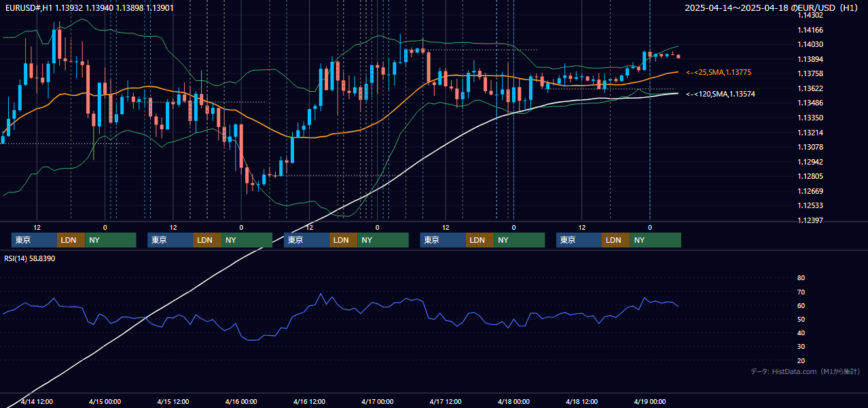Select the NY session block for 4/15

click(x=247, y=240)
